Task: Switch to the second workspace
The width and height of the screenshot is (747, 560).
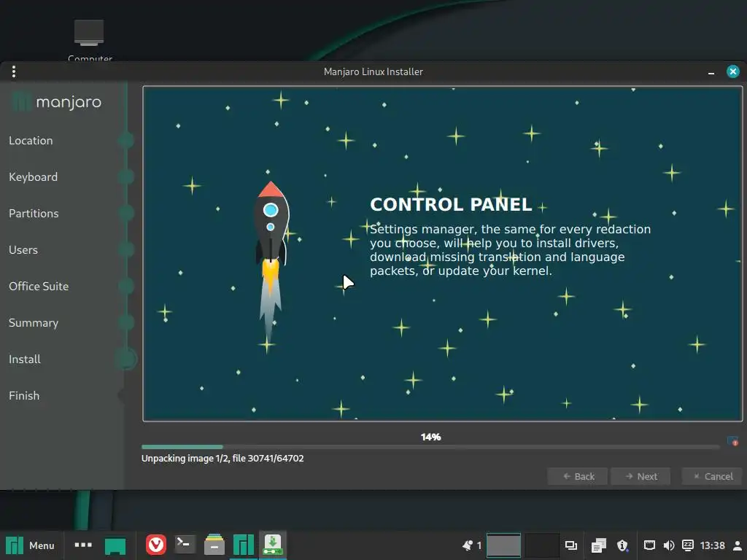Action: pos(542,545)
